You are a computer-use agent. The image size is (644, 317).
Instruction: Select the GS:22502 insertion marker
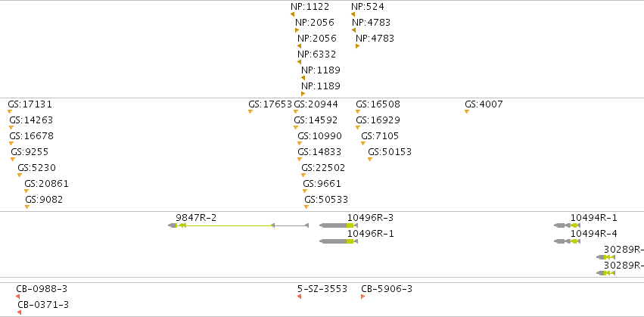[303, 176]
